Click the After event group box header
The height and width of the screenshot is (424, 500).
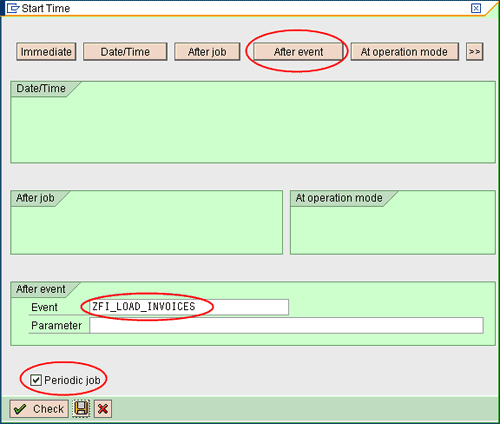(x=41, y=289)
